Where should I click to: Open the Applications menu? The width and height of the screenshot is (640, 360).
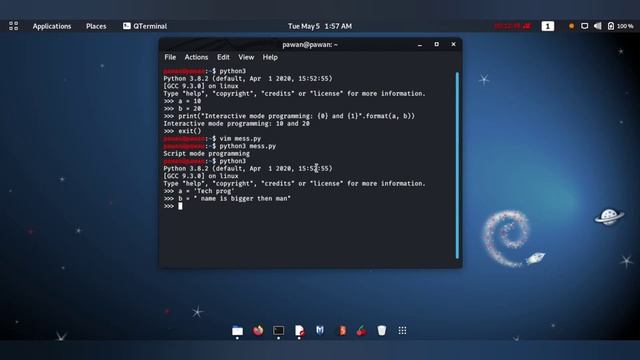click(52, 26)
